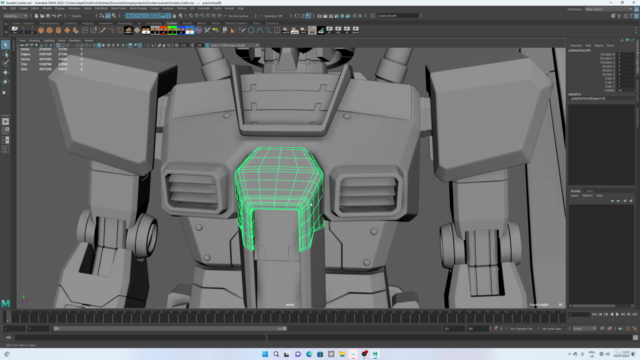Toggle the Modeling Toolkit sidebar button
The image size is (640, 360).
(613, 16)
